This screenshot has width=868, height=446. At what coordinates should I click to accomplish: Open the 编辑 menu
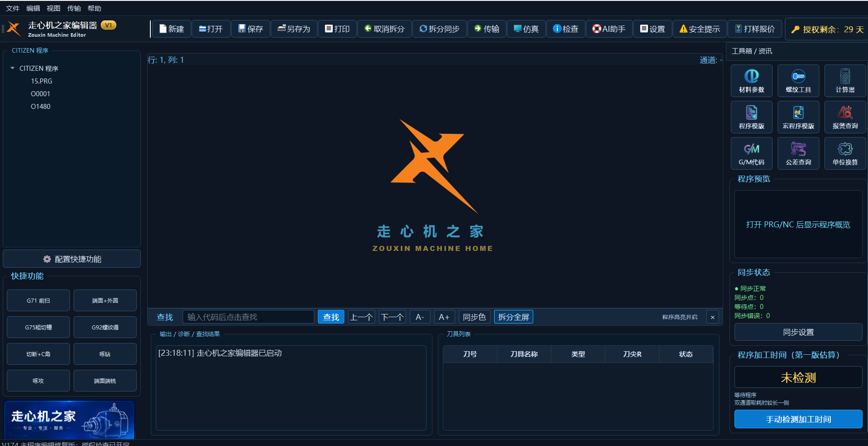pyautogui.click(x=33, y=8)
